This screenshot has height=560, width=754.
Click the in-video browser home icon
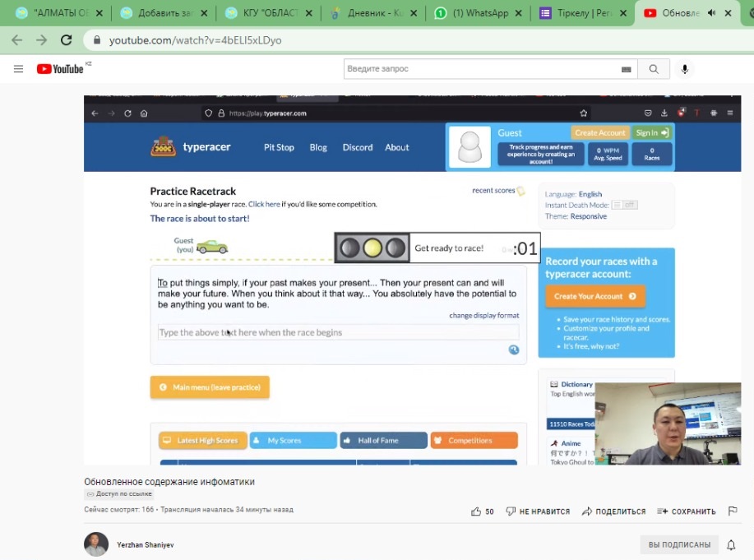[x=144, y=113]
